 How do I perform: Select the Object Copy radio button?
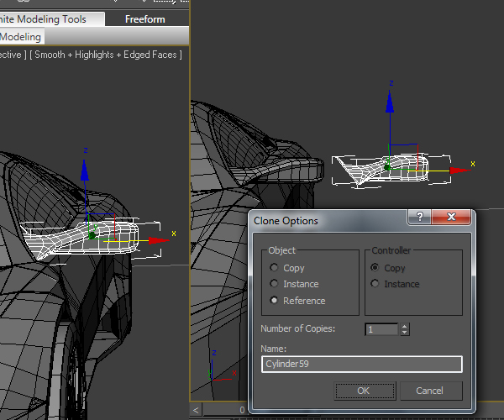[274, 267]
